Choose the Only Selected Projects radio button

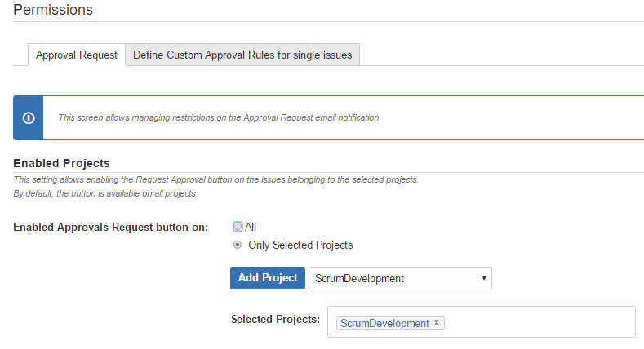pyautogui.click(x=238, y=245)
